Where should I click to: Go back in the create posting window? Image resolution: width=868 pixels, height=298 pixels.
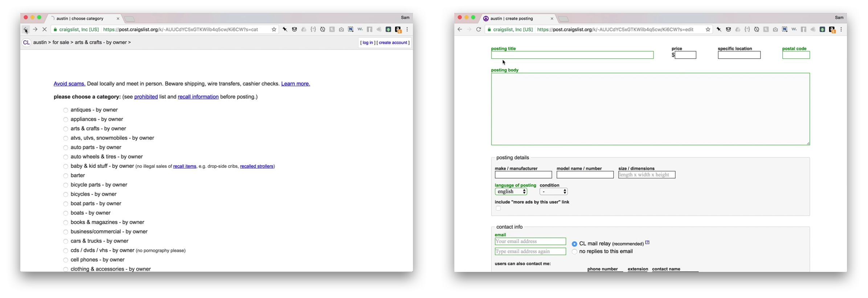[460, 29]
